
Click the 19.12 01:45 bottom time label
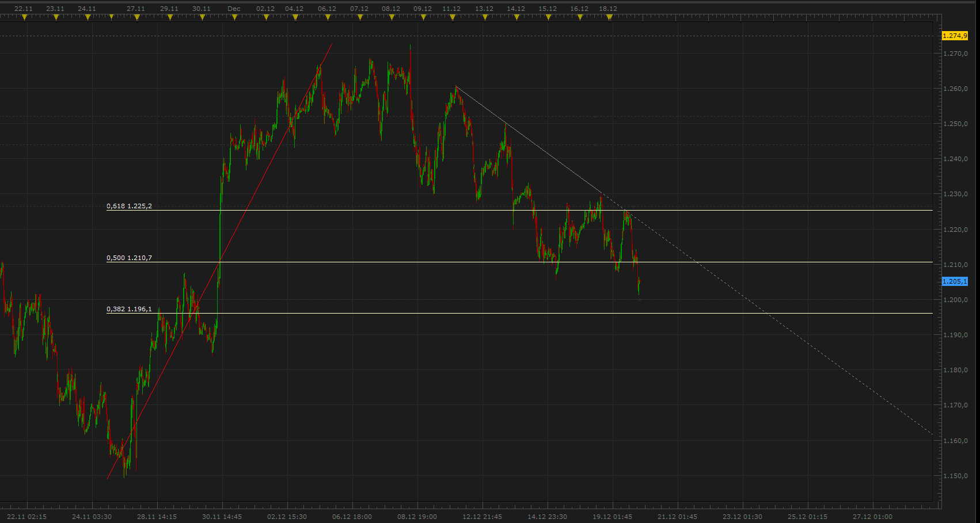coord(613,517)
